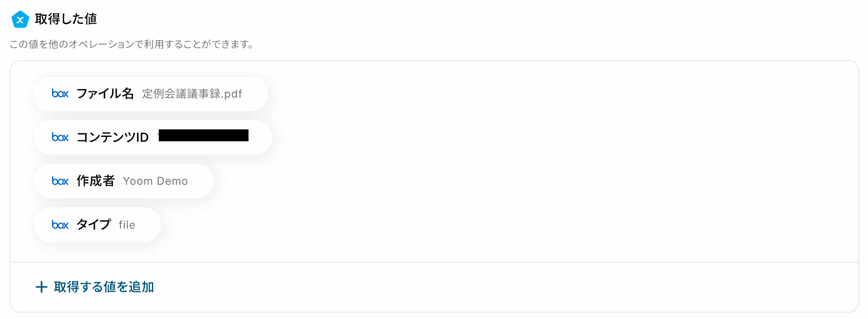The image size is (868, 319).
Task: Select the コンテンツID value chip
Action: pyautogui.click(x=152, y=137)
